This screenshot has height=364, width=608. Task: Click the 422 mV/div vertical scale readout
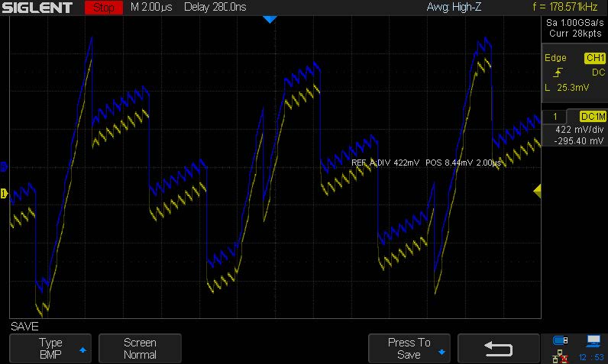pos(574,130)
